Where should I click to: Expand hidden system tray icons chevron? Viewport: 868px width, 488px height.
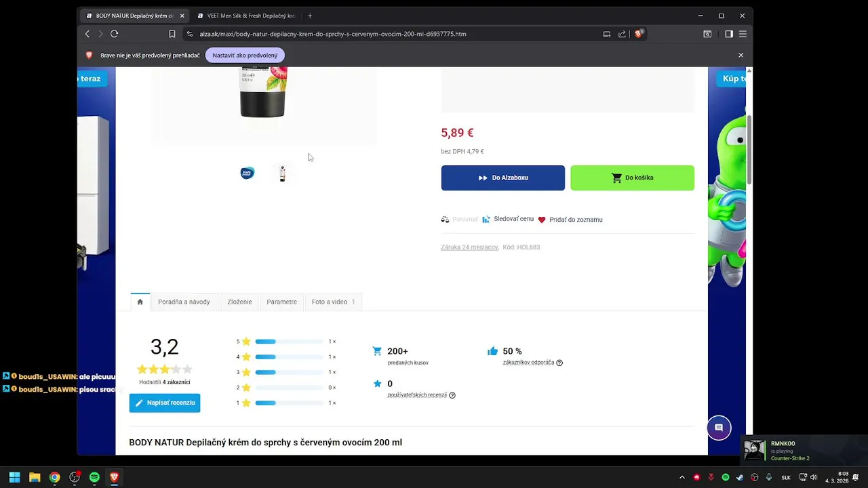click(682, 477)
